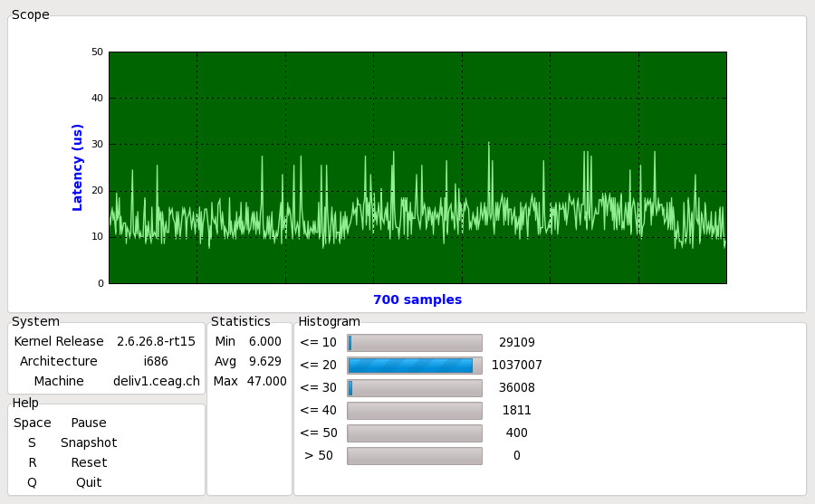Click the 'Pause' help entry

[89, 423]
